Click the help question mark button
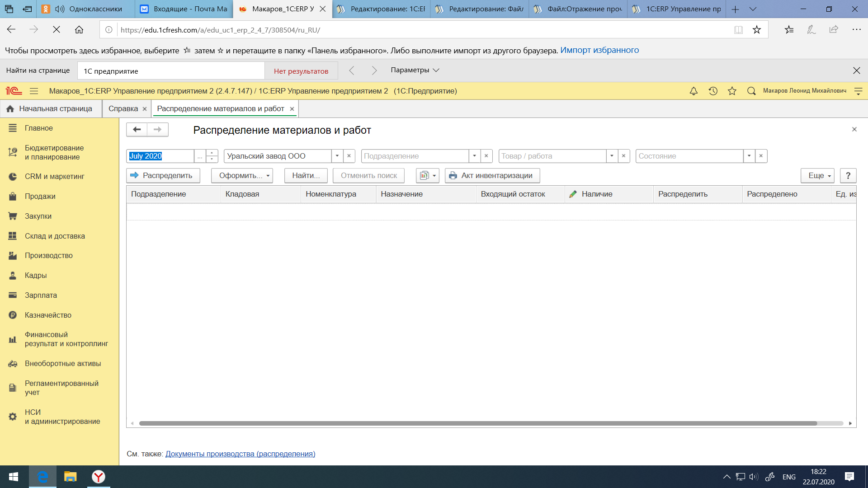 click(x=848, y=175)
